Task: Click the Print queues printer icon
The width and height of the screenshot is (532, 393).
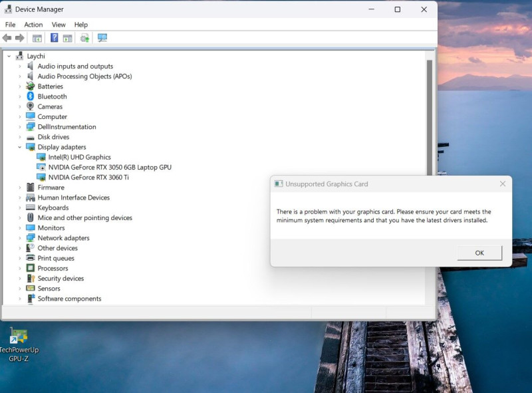Action: 30,258
